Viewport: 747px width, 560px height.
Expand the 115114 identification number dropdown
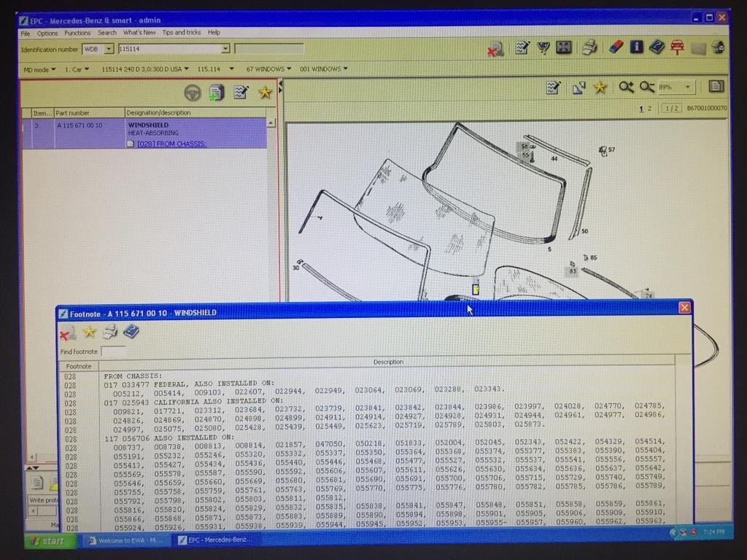point(225,49)
